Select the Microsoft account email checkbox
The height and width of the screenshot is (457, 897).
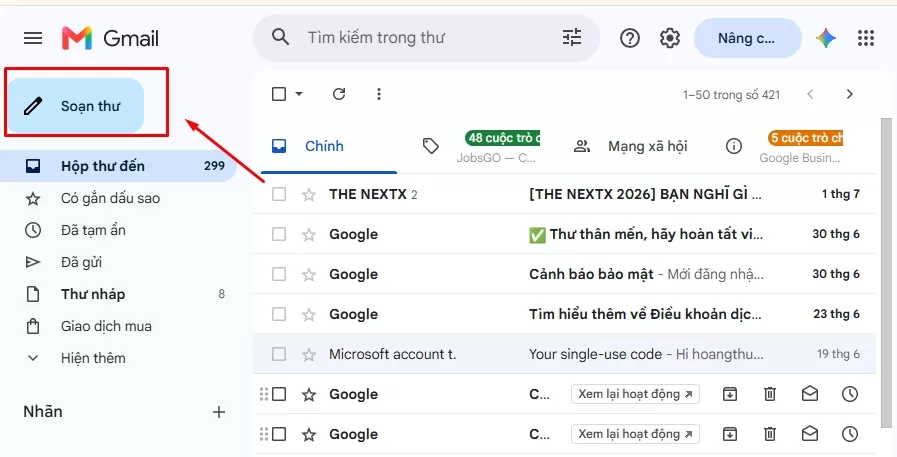point(279,354)
